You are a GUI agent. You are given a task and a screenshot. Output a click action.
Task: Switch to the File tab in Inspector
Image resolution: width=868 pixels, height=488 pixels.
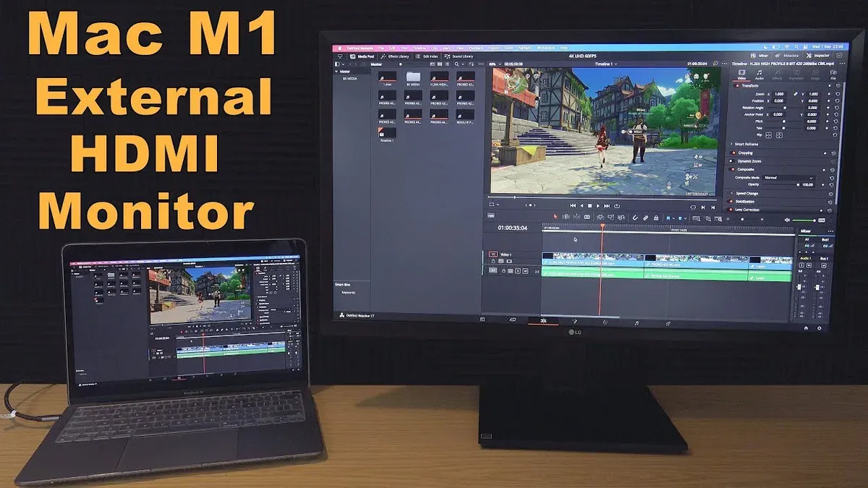pyautogui.click(x=833, y=74)
